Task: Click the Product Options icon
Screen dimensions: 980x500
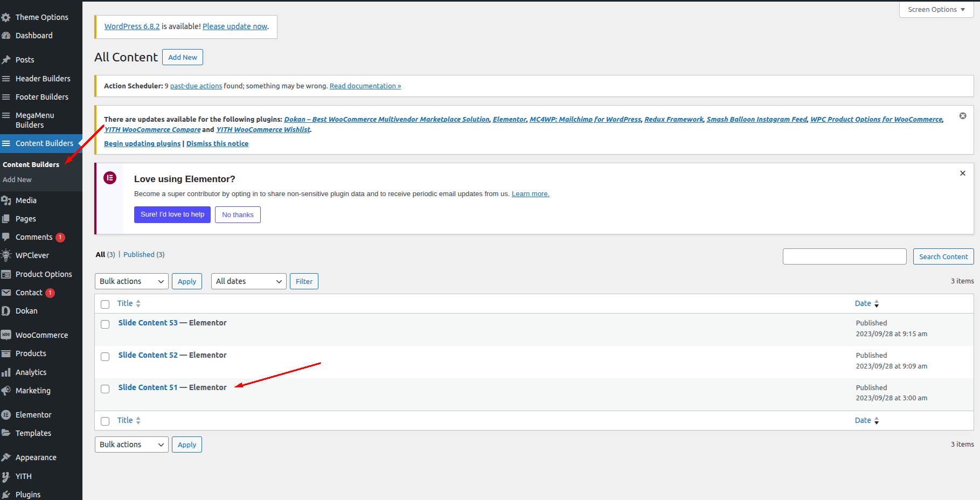Action: (x=6, y=274)
